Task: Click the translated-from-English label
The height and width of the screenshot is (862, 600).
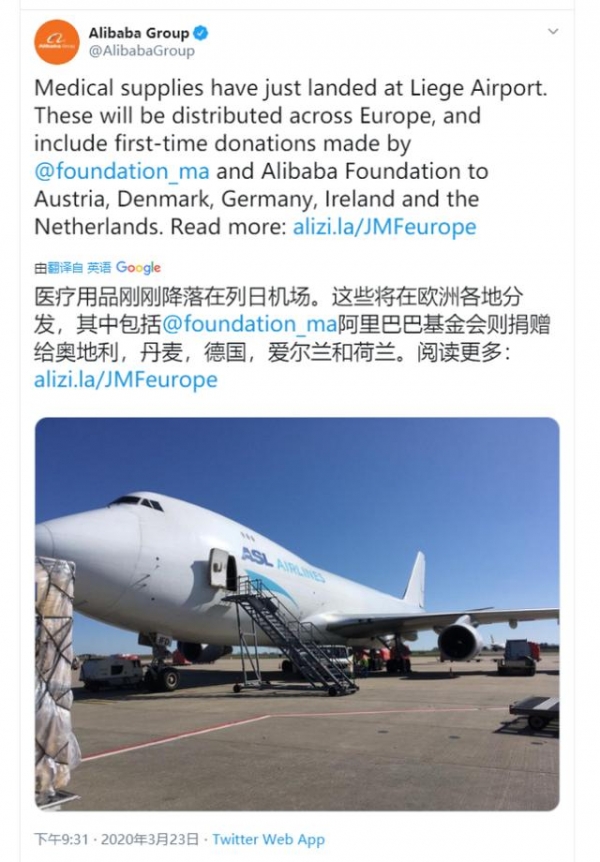Action: click(73, 268)
